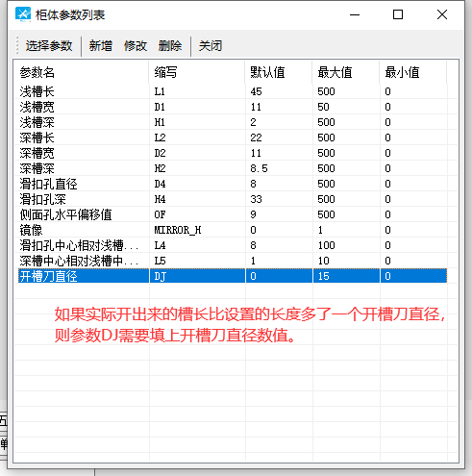472x476 pixels.
Task: Click the 选择参数 toolbar button
Action: 49,46
